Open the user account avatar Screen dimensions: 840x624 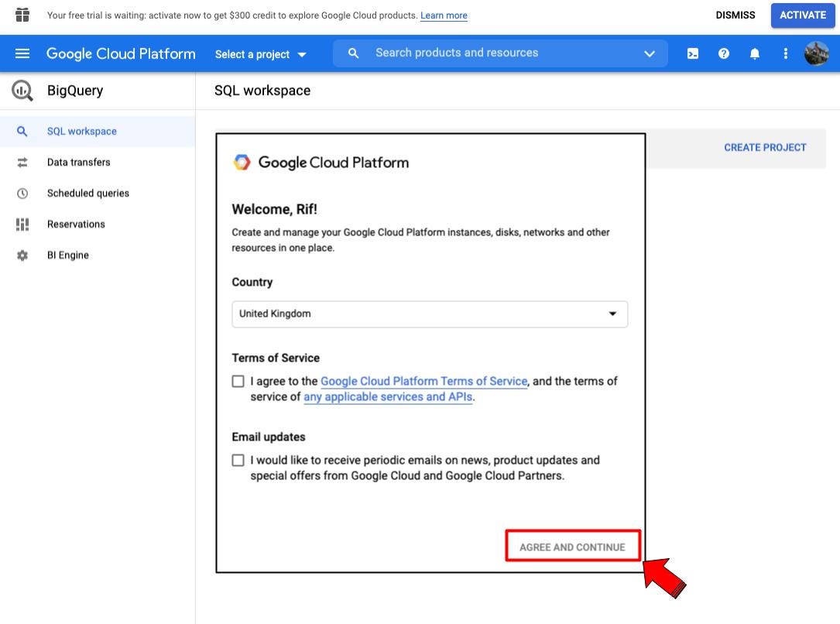817,53
